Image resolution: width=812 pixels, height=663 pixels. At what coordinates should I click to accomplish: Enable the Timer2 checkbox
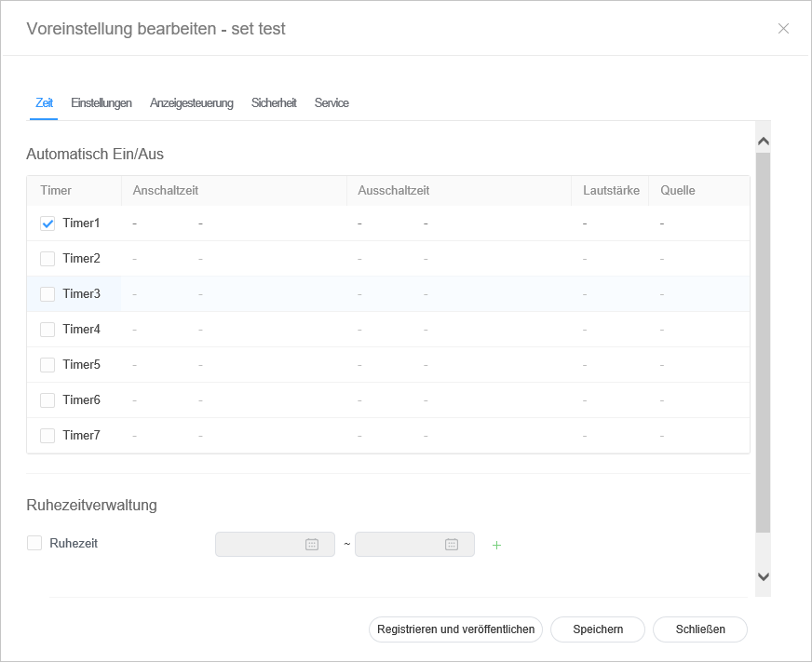[x=47, y=259]
